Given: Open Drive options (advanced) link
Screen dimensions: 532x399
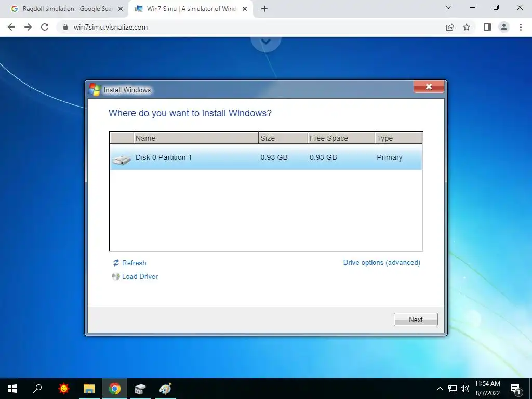Looking at the screenshot, I should [x=382, y=262].
